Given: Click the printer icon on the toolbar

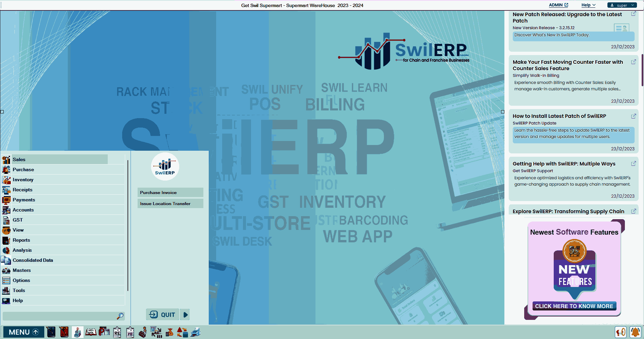Looking at the screenshot, I should 196,332.
